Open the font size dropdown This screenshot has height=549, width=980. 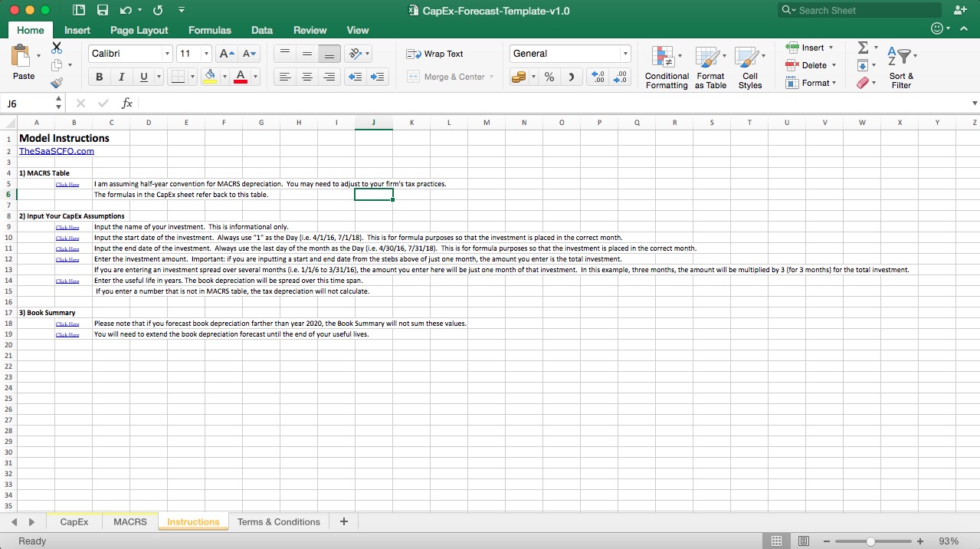206,54
